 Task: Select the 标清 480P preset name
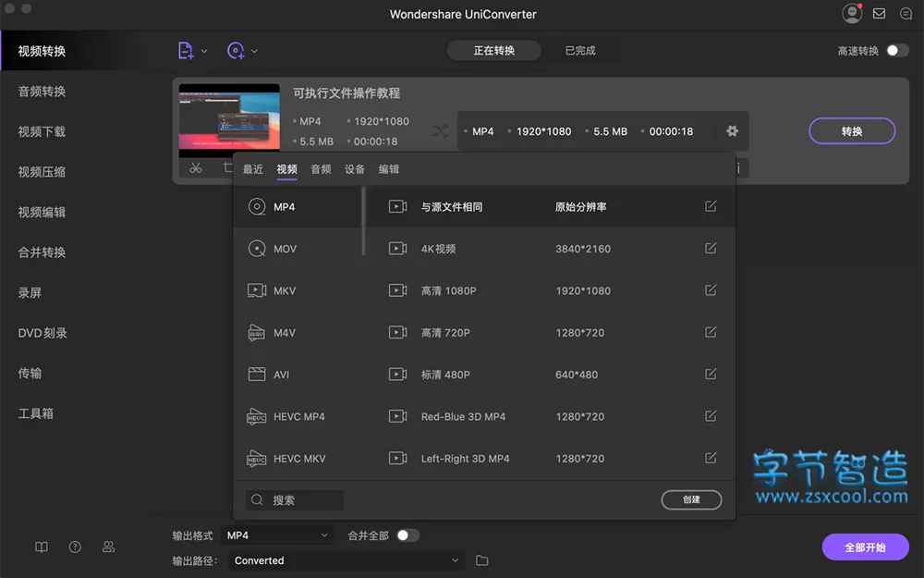coord(445,375)
